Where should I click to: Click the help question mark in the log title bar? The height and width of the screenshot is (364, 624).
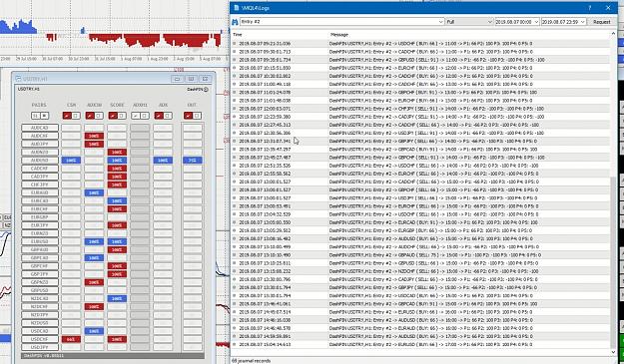pos(590,8)
